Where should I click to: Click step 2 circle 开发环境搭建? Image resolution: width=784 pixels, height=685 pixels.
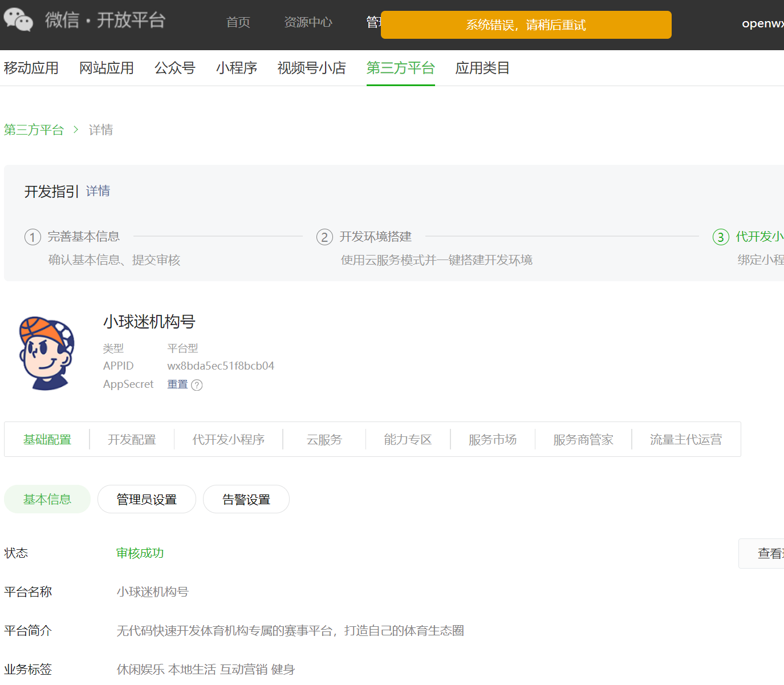tap(324, 237)
